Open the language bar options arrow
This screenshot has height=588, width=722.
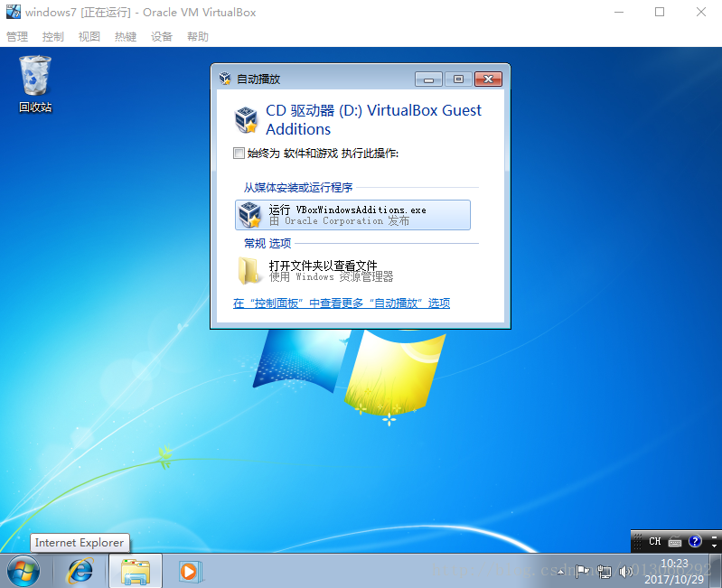pyautogui.click(x=714, y=546)
